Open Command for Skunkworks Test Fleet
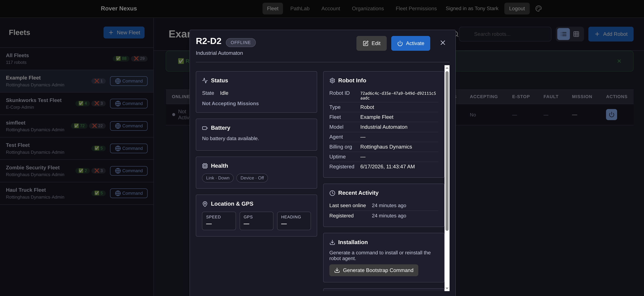The width and height of the screenshot is (644, 296). [129, 103]
